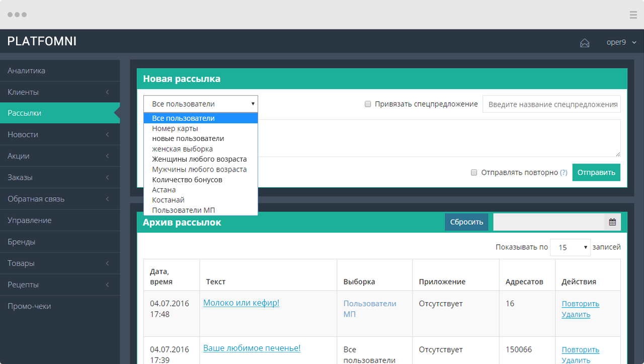This screenshot has width=644, height=364.
Task: Select Женщины любого возраста option
Action: (x=201, y=159)
